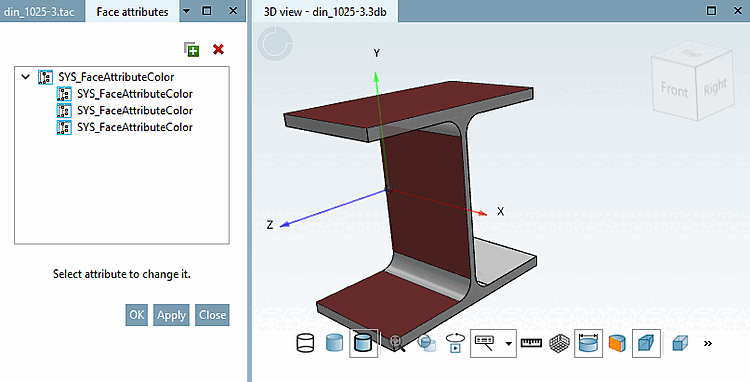
Task: Toggle the transparent box view icon
Action: [647, 343]
